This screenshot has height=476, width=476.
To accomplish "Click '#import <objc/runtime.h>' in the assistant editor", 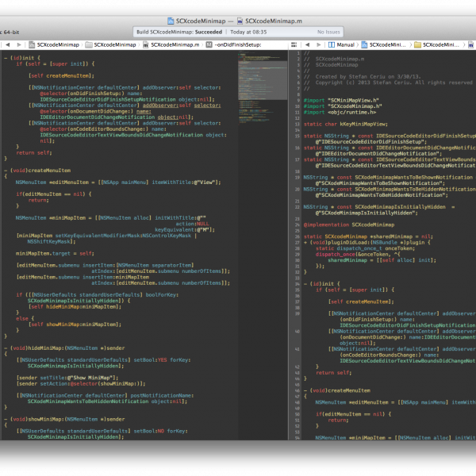I will (x=340, y=112).
